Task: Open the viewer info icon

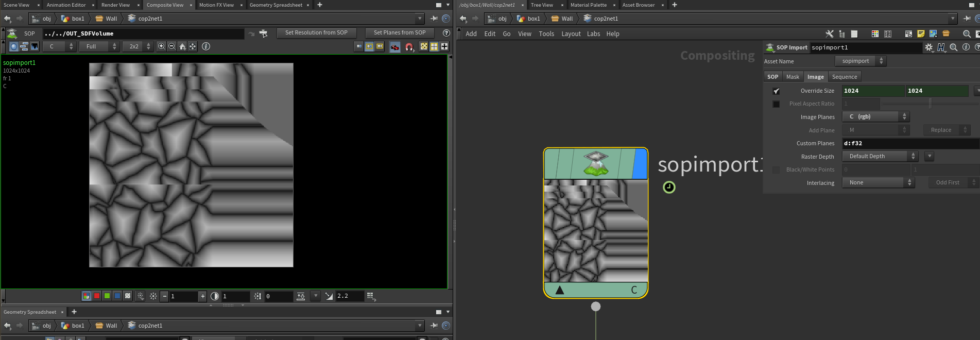Action: 206,46
